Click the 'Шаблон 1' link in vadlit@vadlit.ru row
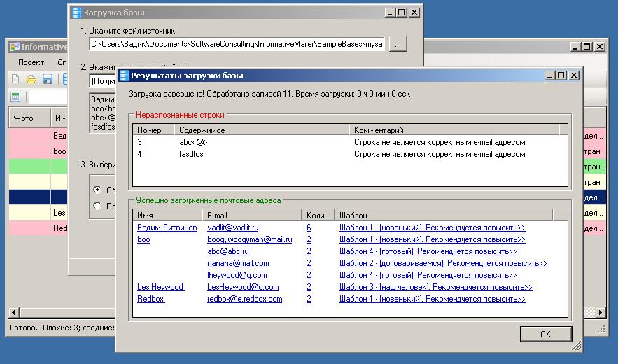Screen dimensions: 618x364 pos(433,227)
